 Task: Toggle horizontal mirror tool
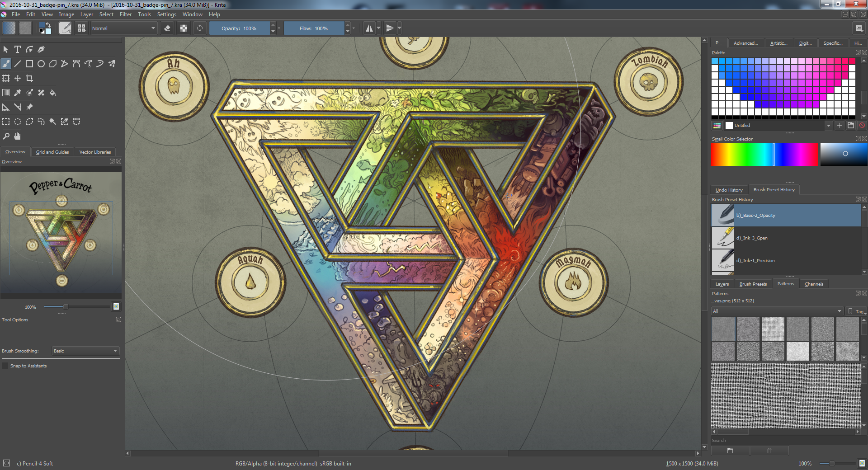click(x=369, y=28)
